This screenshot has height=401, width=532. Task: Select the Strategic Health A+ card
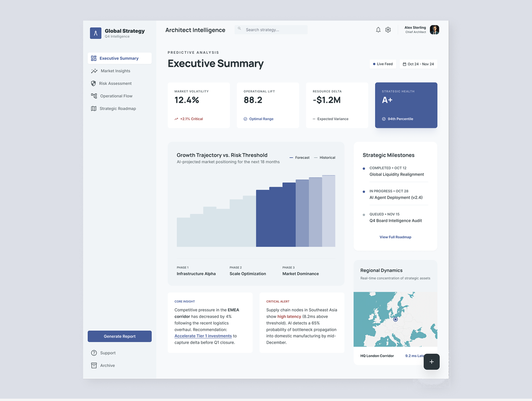406,105
